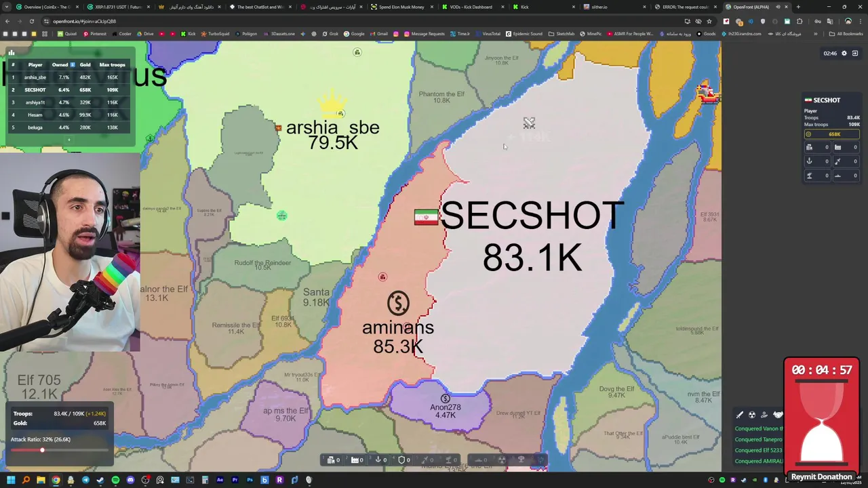Select the city build icon in bottom bar
This screenshot has width=868, height=488.
point(331,460)
